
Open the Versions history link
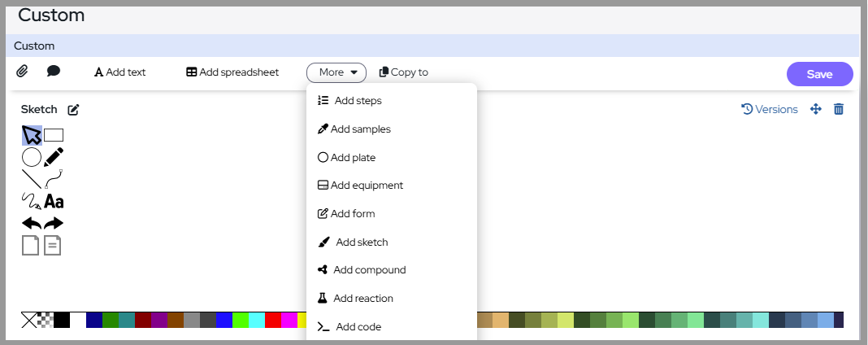770,109
